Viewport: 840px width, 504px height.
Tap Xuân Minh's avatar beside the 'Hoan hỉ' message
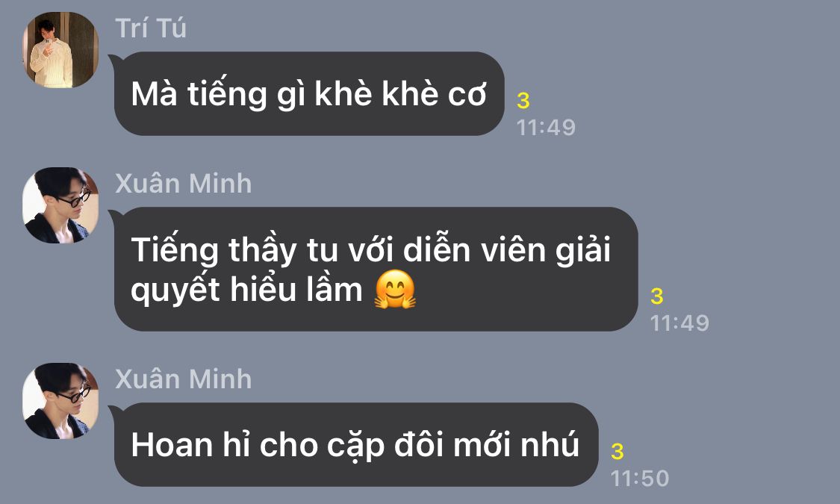coord(60,401)
